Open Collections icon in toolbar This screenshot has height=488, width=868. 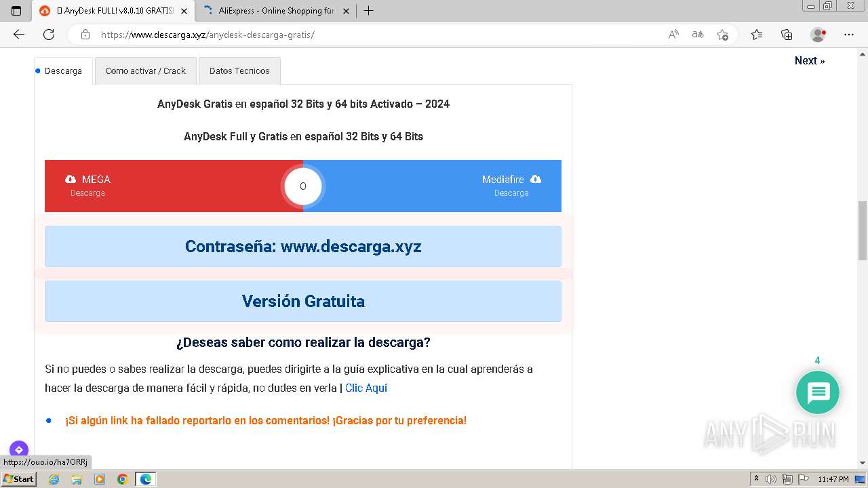pos(787,35)
